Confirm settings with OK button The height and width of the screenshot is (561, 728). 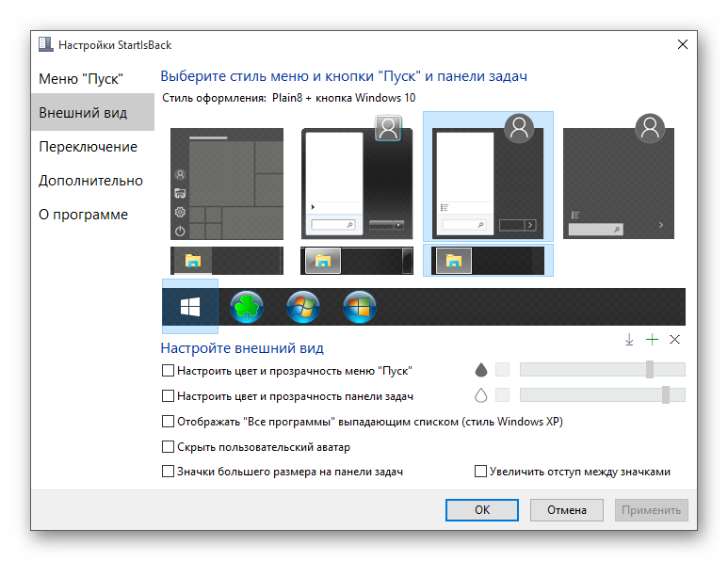(x=482, y=510)
